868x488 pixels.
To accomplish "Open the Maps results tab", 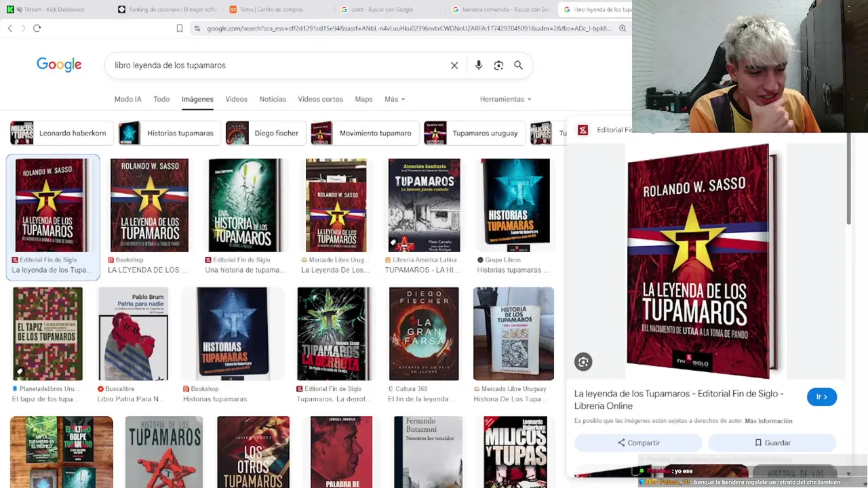I will click(x=363, y=99).
